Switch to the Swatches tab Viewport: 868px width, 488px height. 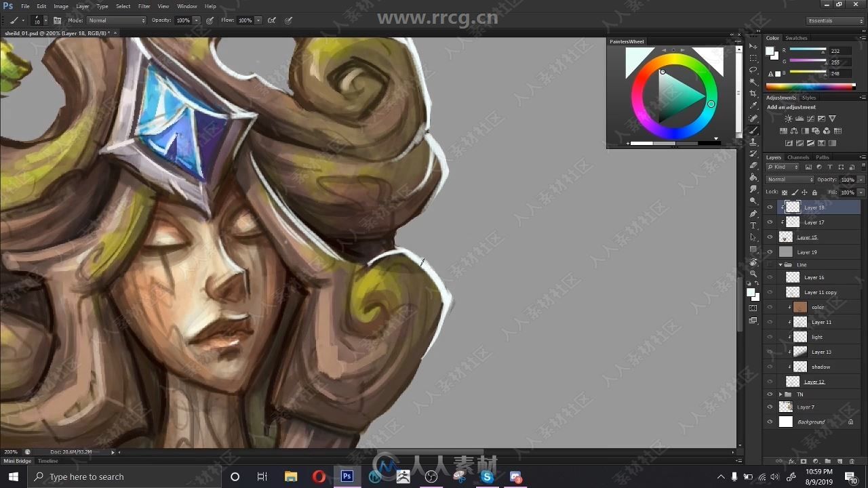pos(796,38)
